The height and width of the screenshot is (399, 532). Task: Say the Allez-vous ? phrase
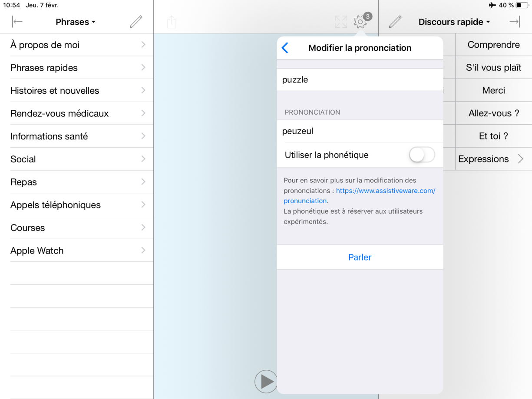(493, 113)
